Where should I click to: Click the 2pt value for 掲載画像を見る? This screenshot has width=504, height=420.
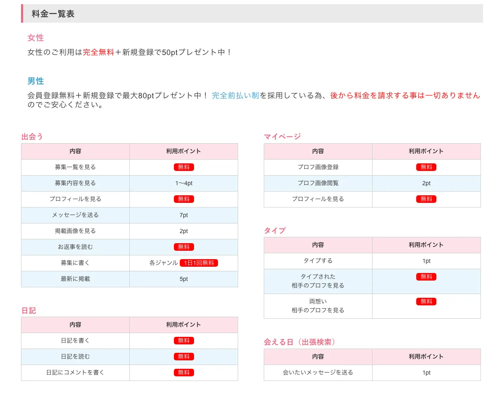(184, 231)
